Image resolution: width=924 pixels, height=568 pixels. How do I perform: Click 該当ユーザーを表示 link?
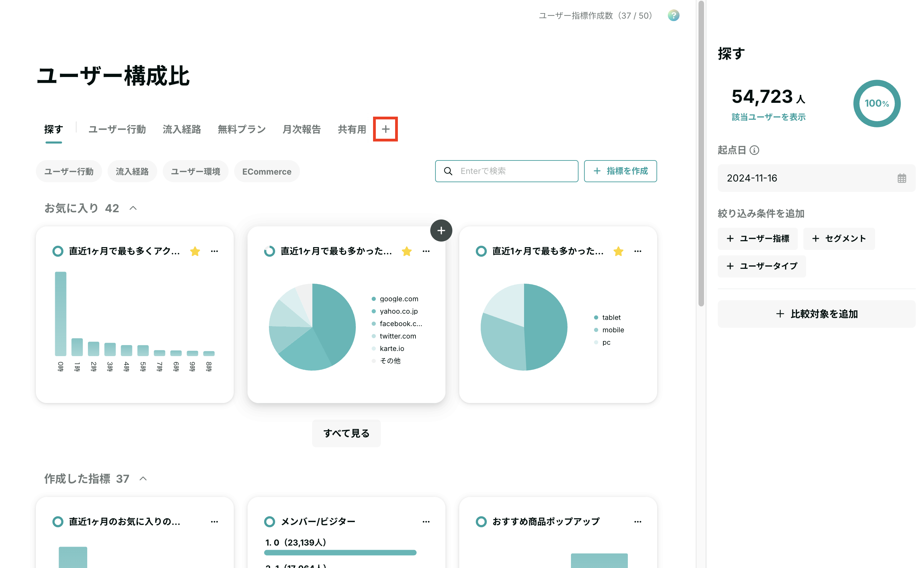[768, 117]
